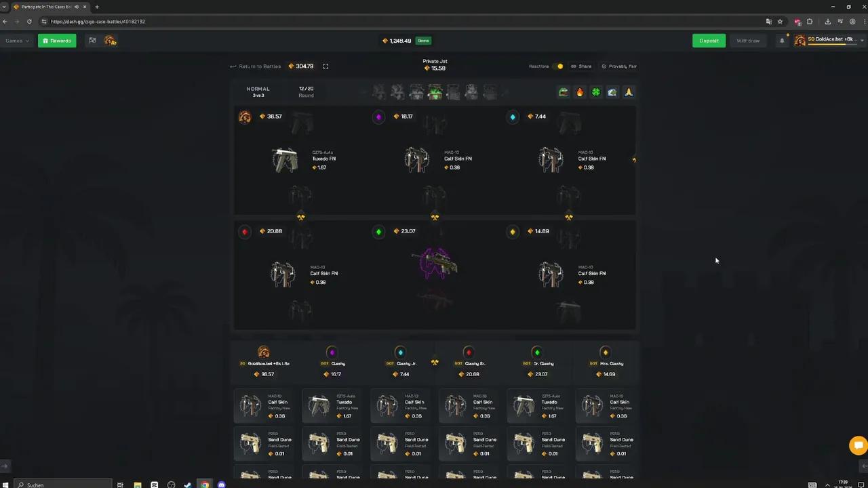Send the four-leaf clover reaction
The width and height of the screenshot is (868, 488).
(x=596, y=92)
